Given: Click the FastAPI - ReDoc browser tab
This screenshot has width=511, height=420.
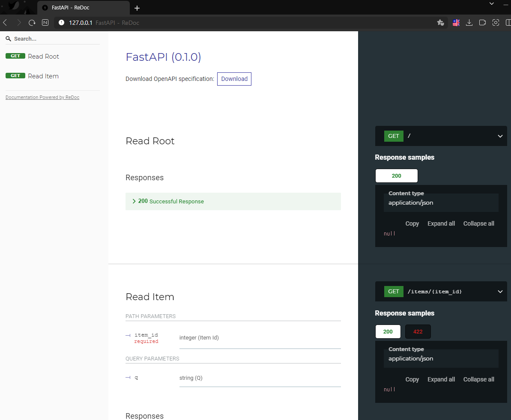Looking at the screenshot, I should click(84, 8).
